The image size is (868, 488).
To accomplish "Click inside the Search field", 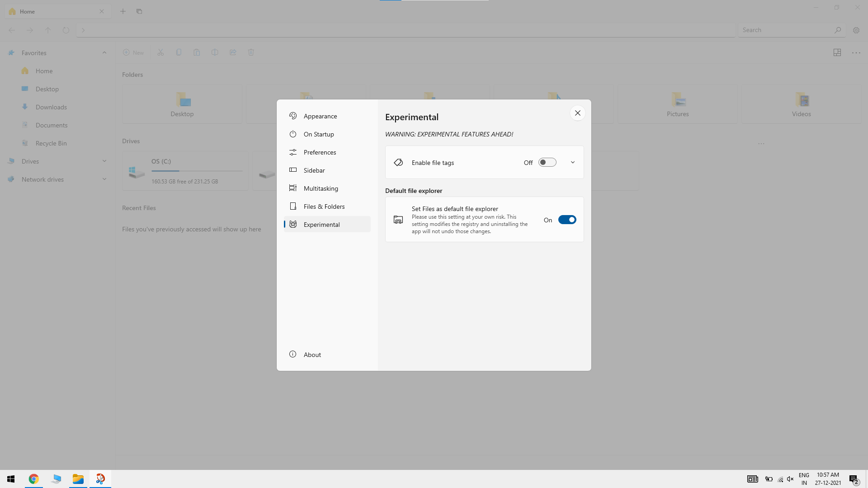I will tap(787, 30).
